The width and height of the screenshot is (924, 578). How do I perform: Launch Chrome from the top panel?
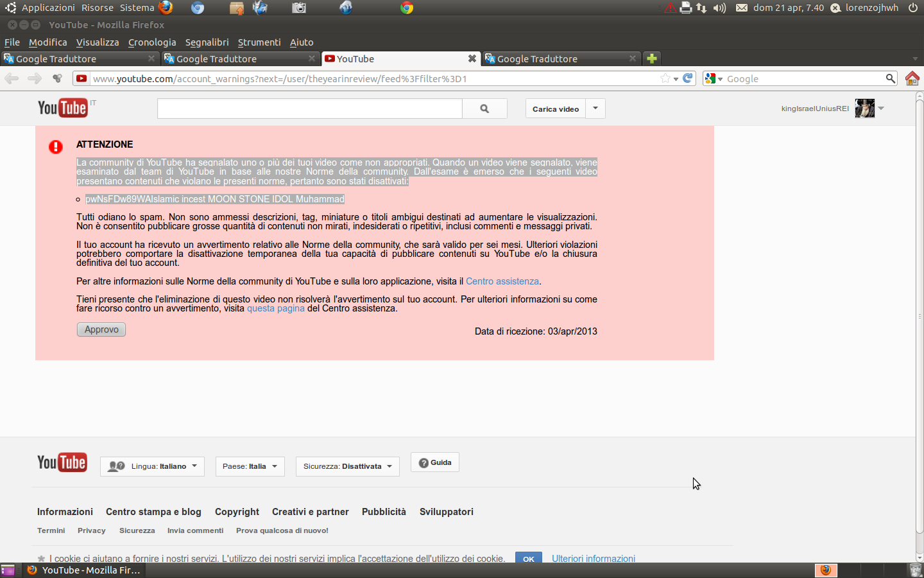pyautogui.click(x=407, y=8)
